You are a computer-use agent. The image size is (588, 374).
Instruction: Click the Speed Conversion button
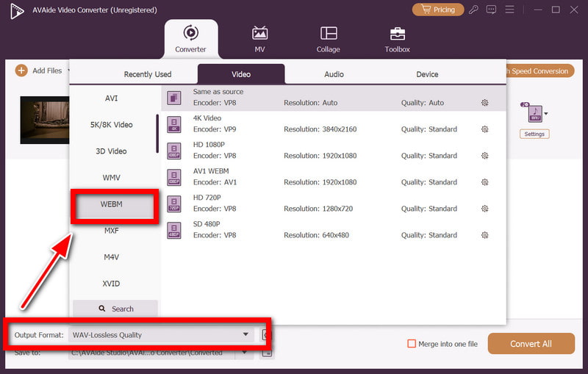539,71
